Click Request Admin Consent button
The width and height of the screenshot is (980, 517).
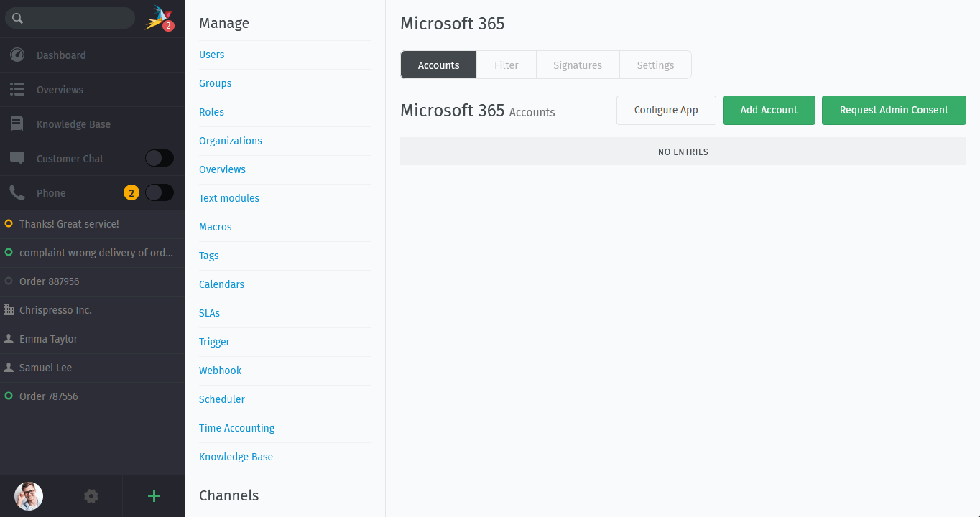(894, 111)
